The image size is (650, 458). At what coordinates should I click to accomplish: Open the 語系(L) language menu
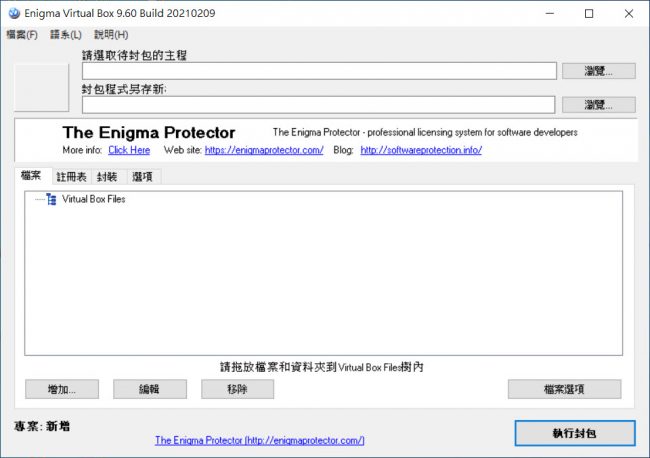66,35
